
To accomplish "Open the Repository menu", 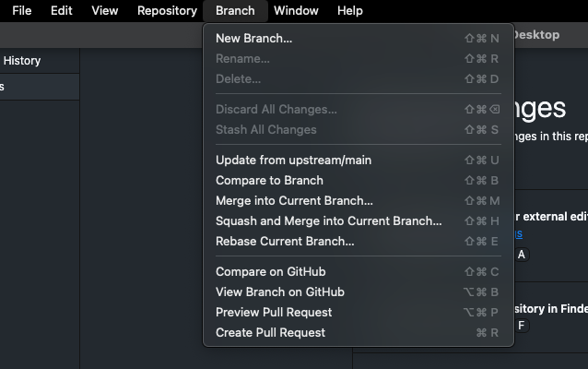I will pyautogui.click(x=167, y=10).
